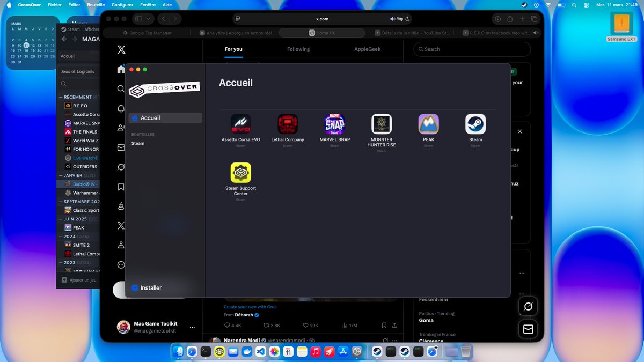This screenshot has width=644, height=362.
Task: Open Configurer menu in menu bar
Action: tap(122, 4)
